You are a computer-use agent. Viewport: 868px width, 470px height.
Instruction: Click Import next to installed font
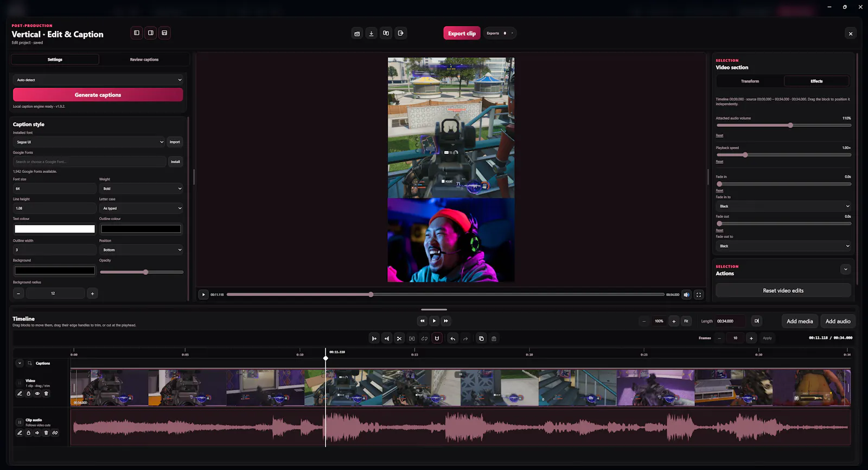click(x=175, y=142)
